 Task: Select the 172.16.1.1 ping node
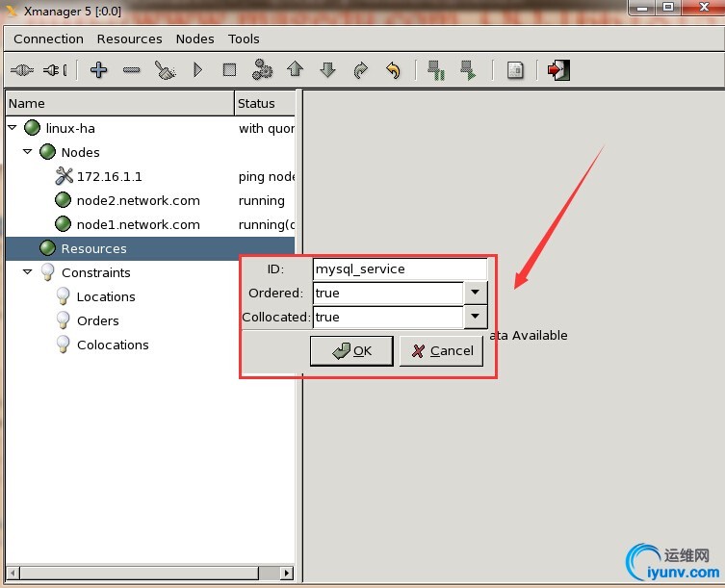[110, 176]
